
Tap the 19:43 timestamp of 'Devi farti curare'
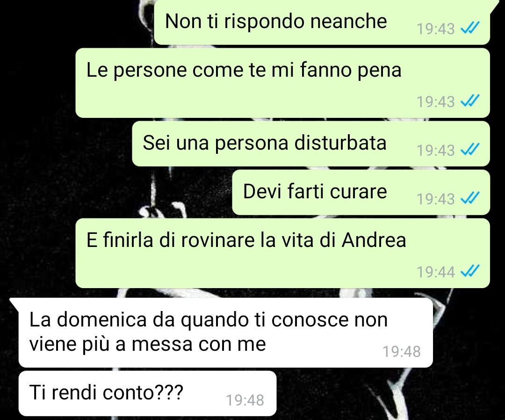435,199
